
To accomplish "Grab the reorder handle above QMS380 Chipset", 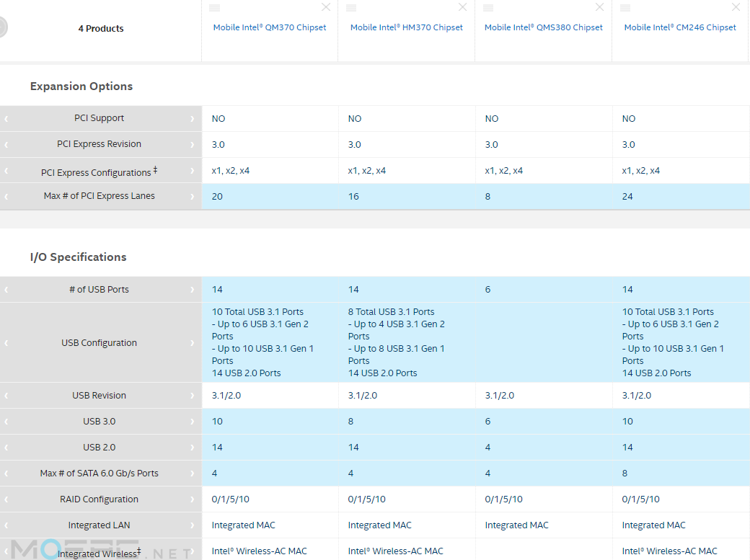I will point(488,8).
